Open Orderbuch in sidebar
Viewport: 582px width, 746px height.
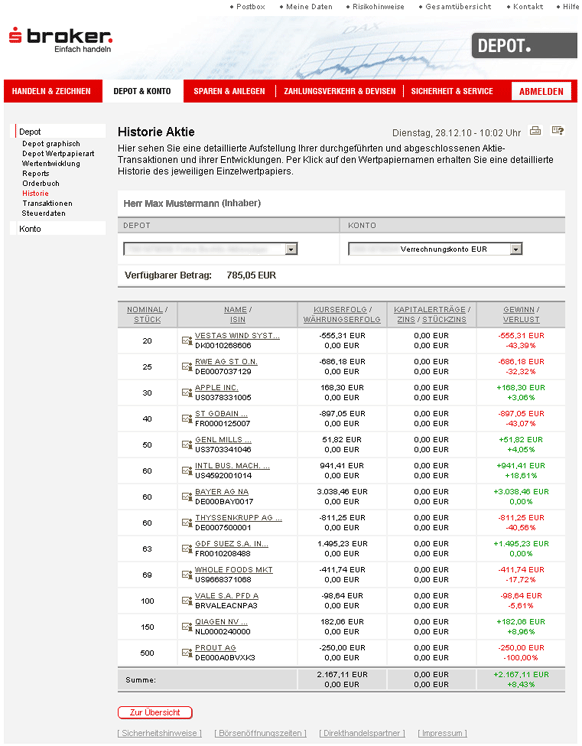tap(41, 184)
